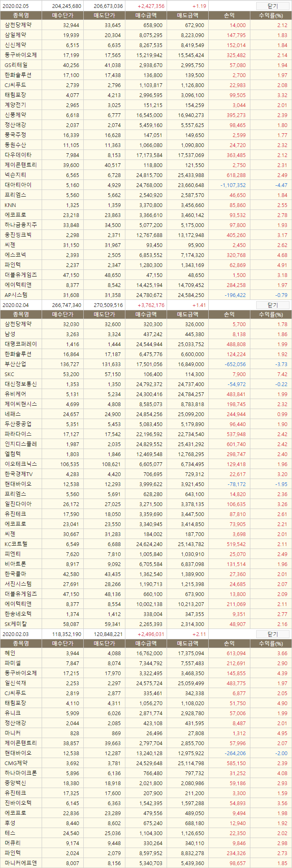This screenshot has width=292, height=868.
Task: Select the 마니커에프앤 stock name
Action: tap(21, 863)
